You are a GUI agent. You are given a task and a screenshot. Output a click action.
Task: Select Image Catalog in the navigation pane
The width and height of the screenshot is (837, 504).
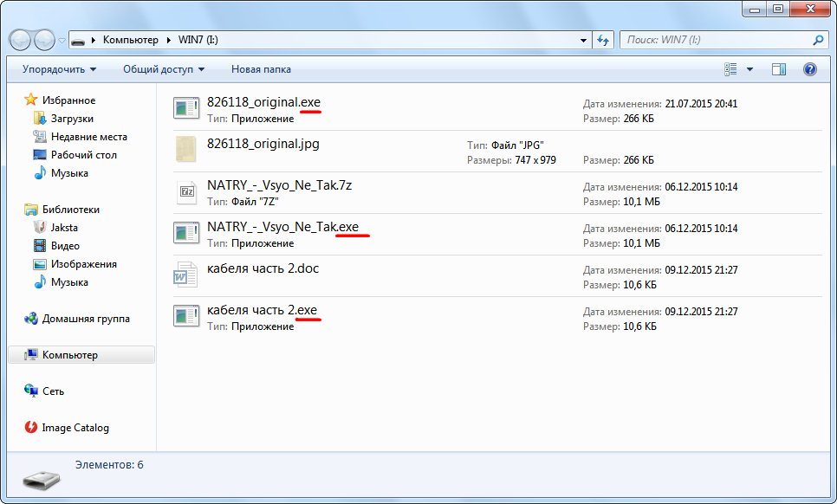[75, 428]
